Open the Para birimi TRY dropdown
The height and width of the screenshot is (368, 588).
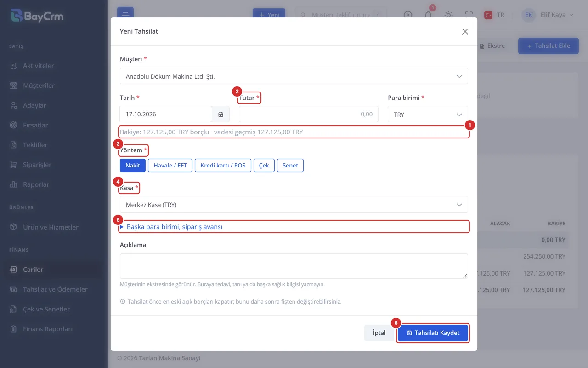[428, 114]
